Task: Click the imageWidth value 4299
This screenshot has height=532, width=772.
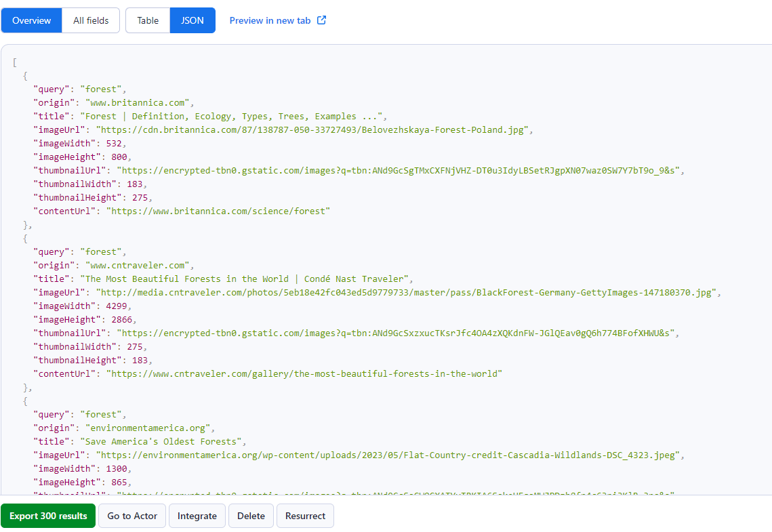Action: pyautogui.click(x=116, y=306)
